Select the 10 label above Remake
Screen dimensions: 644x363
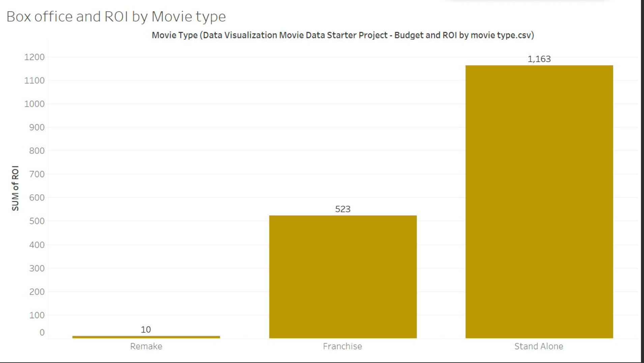point(146,330)
